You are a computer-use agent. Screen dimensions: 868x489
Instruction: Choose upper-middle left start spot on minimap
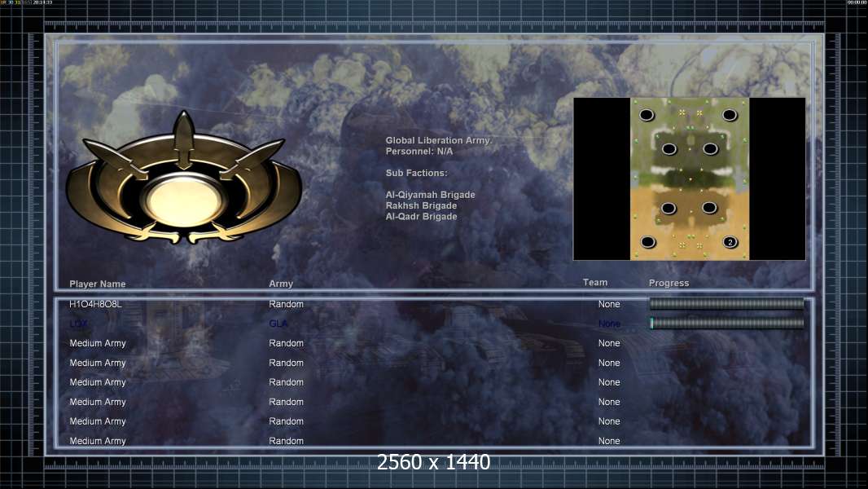pyautogui.click(x=669, y=149)
